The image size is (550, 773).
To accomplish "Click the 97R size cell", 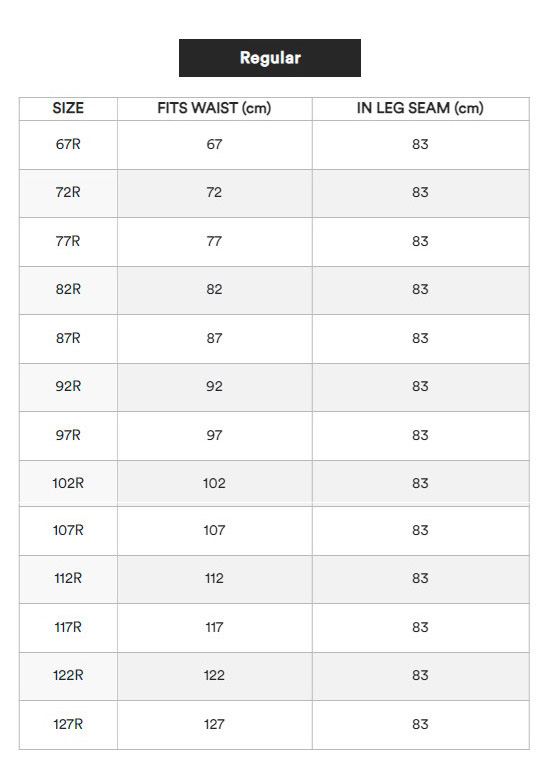I will pos(68,436).
